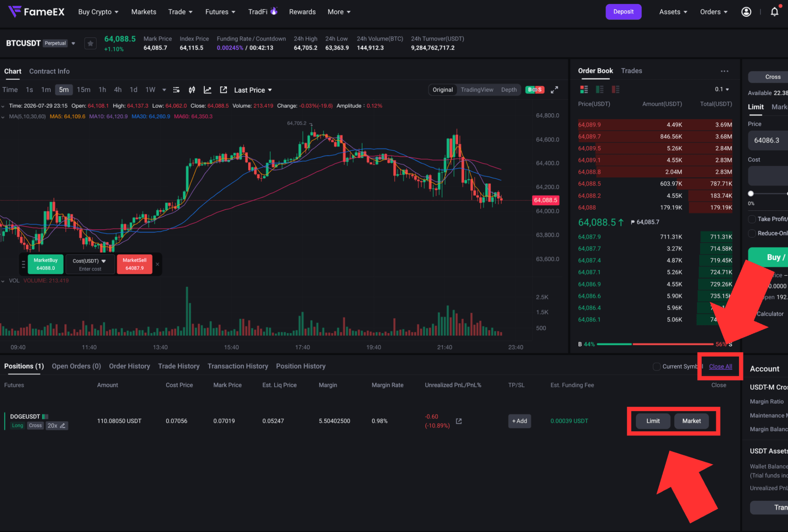Open Markets page
The width and height of the screenshot is (788, 532).
(x=144, y=12)
